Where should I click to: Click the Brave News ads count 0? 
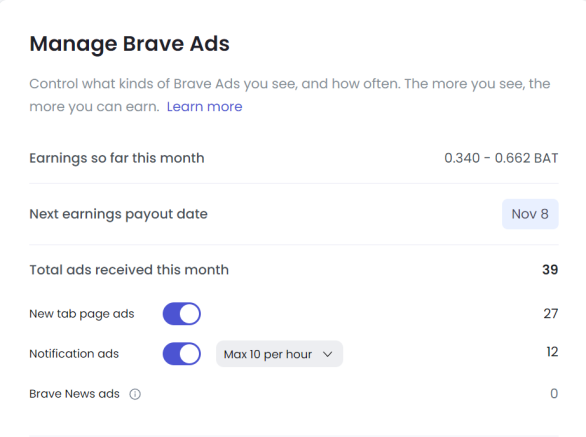pos(554,394)
